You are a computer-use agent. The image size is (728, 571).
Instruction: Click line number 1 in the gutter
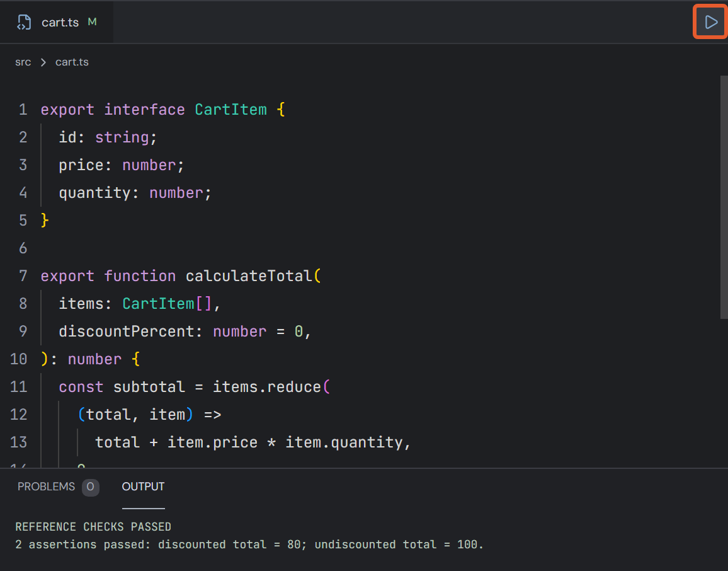coord(23,110)
